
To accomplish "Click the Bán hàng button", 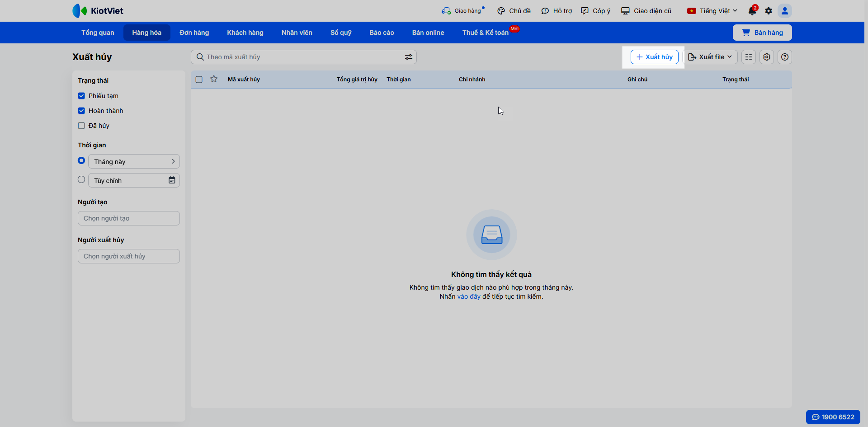I will click(762, 33).
